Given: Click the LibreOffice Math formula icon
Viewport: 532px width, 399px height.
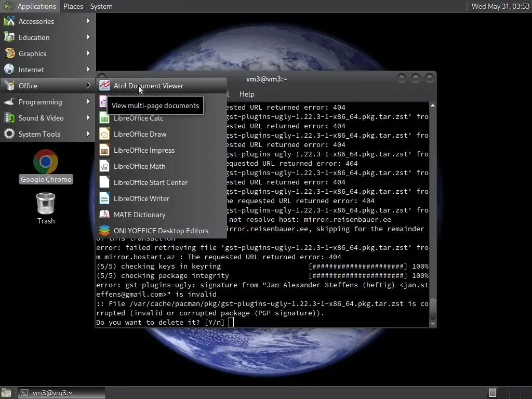Looking at the screenshot, I should pyautogui.click(x=104, y=166).
